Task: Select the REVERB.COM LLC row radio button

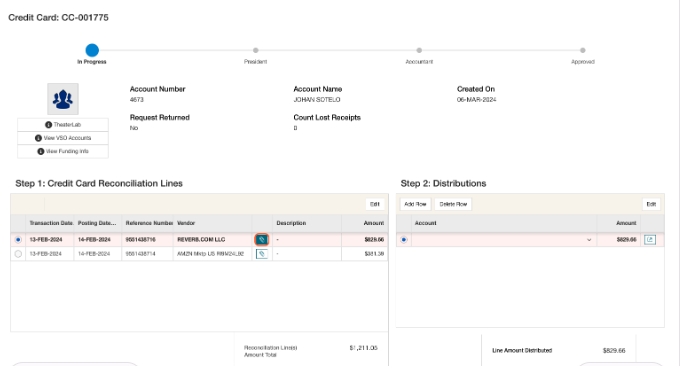Action: [x=18, y=240]
